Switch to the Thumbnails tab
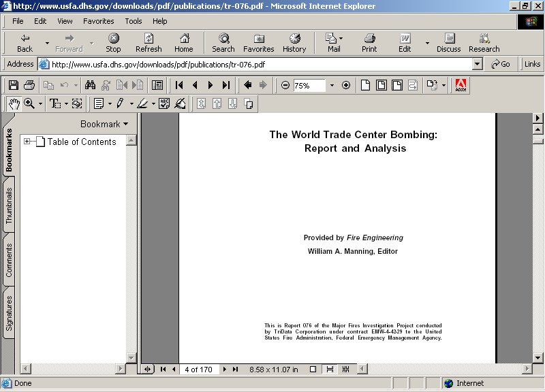Image resolution: width=545 pixels, height=392 pixels. point(9,206)
